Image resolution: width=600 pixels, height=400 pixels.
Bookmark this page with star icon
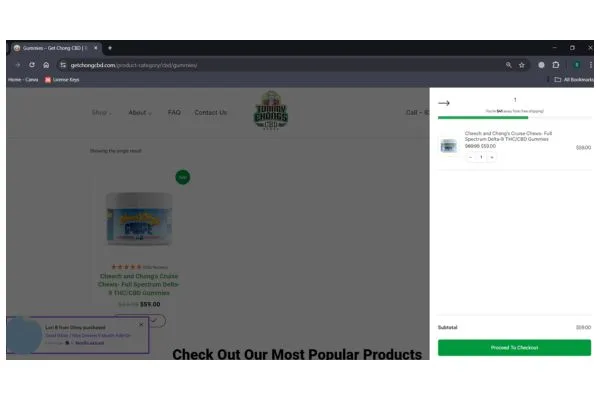522,65
